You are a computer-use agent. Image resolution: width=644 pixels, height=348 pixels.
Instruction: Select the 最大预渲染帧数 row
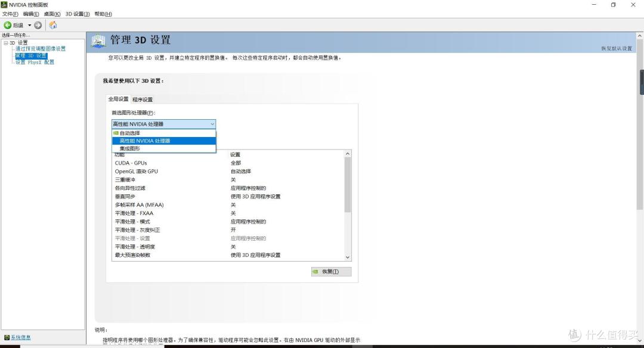tap(228, 255)
